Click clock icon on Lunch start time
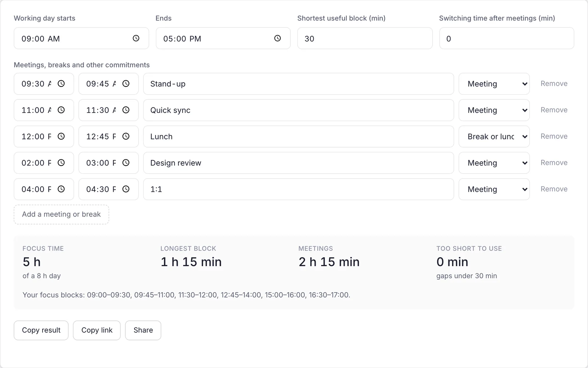The image size is (588, 368). [x=61, y=137]
